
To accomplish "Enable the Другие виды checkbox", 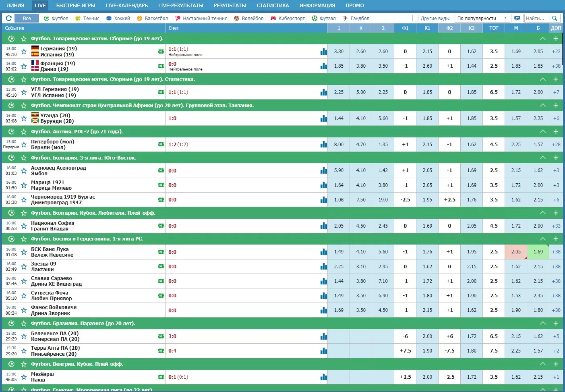I will (x=415, y=18).
